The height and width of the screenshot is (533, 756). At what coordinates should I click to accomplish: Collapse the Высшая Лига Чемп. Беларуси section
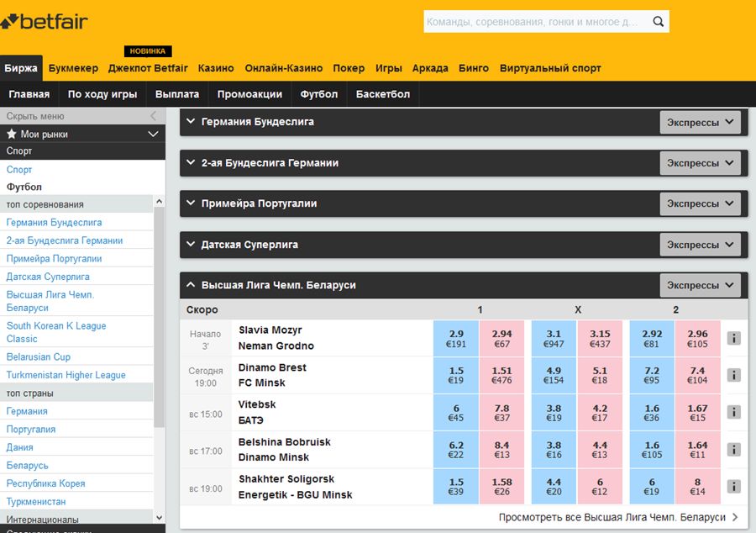tap(192, 285)
